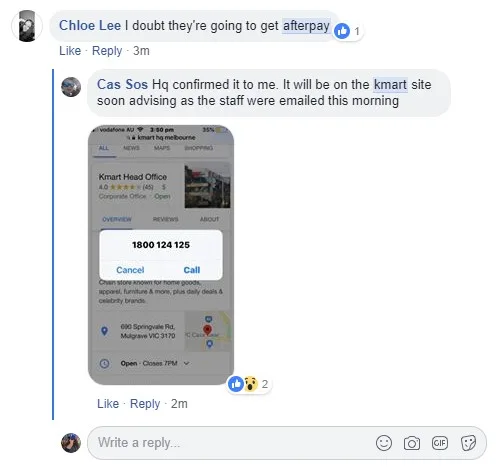Open the 3m timestamp on Chloe Lee's comment

coord(141,51)
